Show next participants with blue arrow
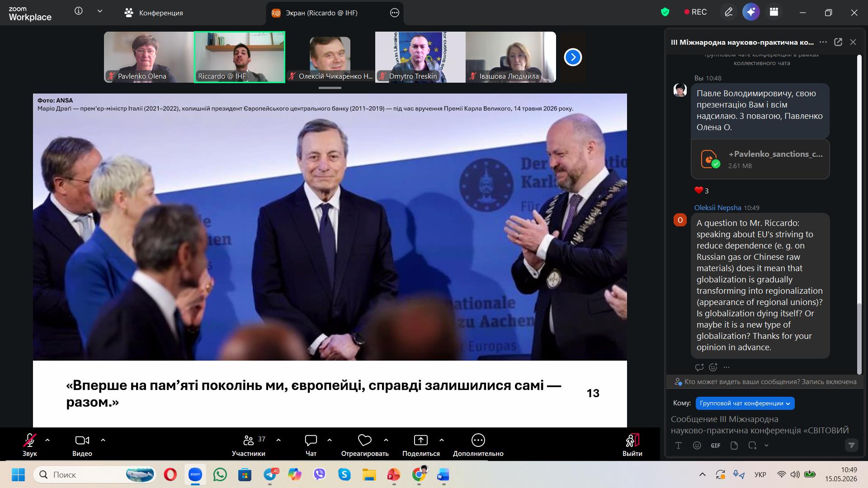 (573, 57)
